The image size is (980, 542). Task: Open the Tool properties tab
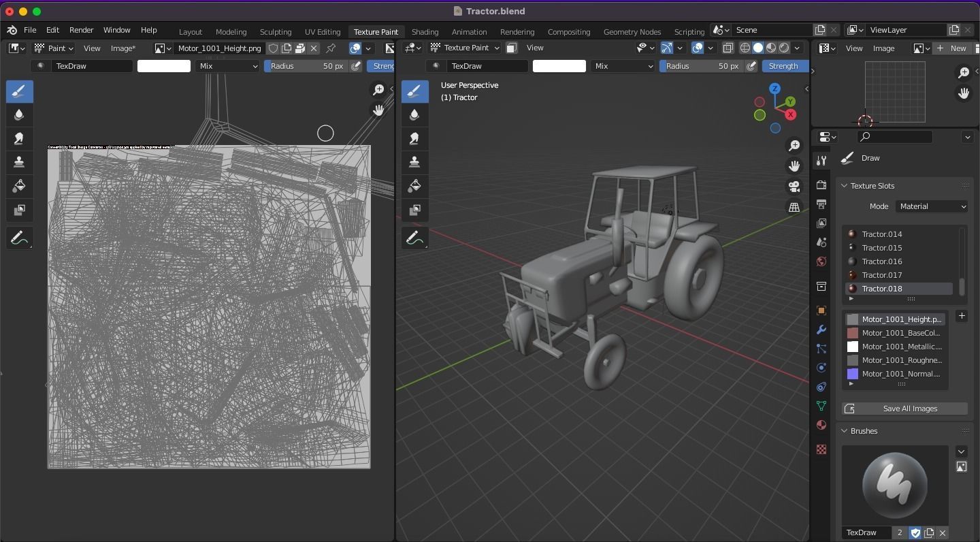pos(821,161)
